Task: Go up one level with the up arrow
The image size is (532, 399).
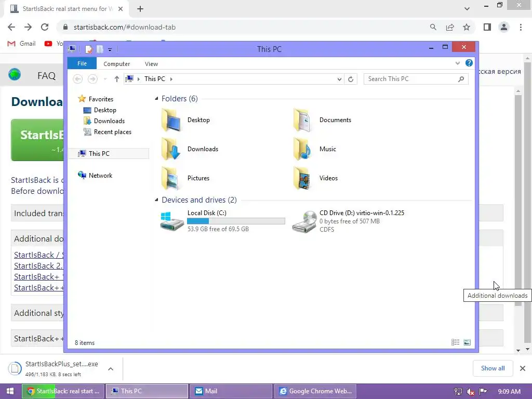Action: [x=117, y=79]
